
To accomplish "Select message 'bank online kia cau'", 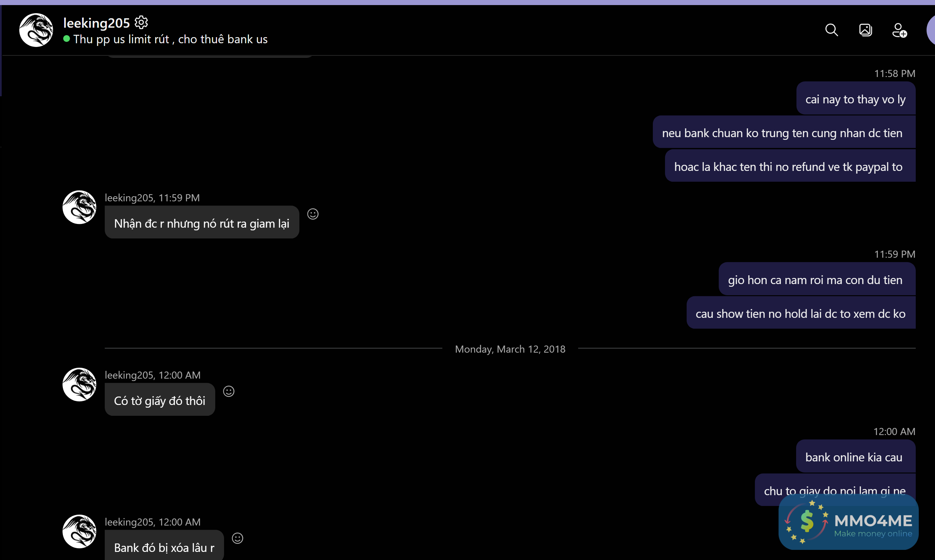I will coord(854,457).
